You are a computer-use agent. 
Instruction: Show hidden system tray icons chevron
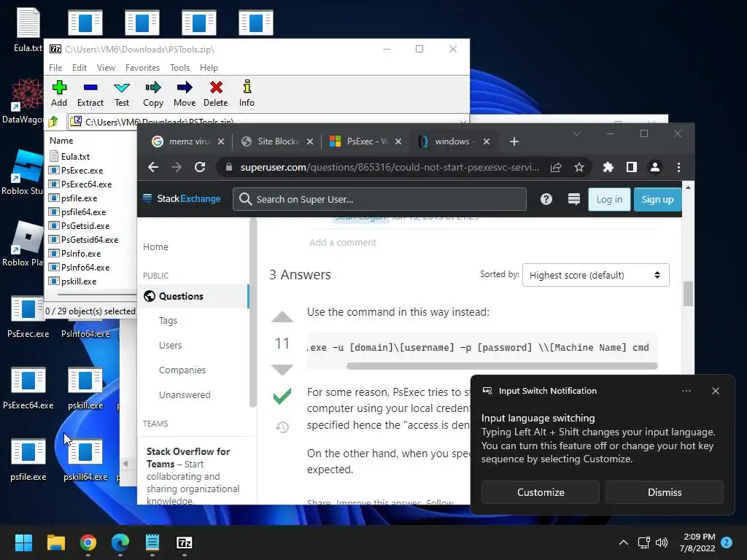(623, 542)
